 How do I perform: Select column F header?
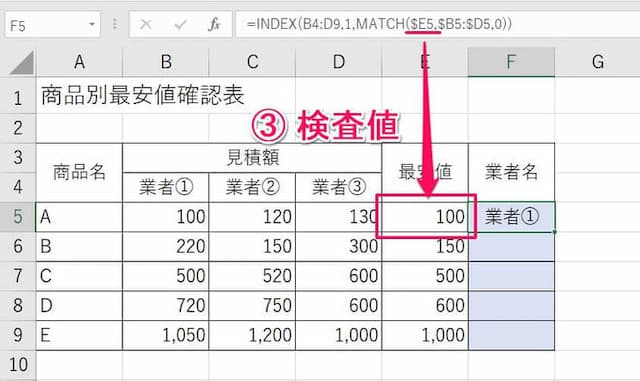tap(511, 62)
